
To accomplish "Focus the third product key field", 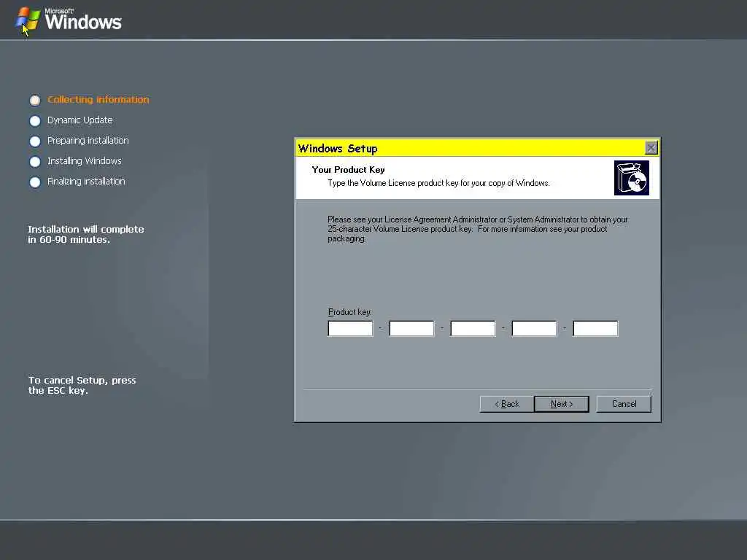I will (x=473, y=329).
